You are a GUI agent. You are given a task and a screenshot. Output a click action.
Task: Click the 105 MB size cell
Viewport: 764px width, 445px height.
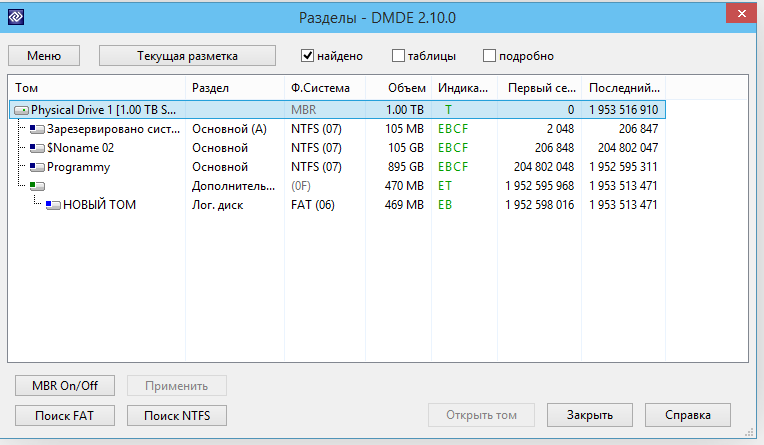coord(404,129)
